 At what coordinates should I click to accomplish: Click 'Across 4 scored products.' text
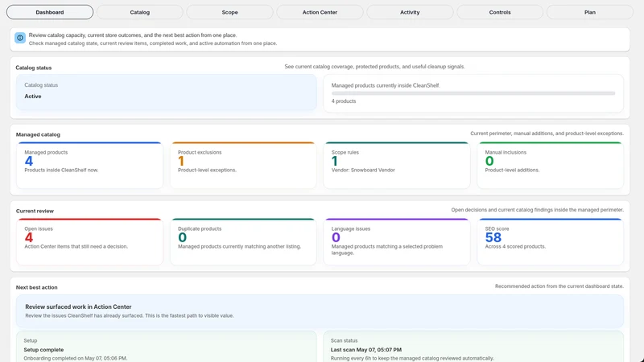click(x=515, y=247)
